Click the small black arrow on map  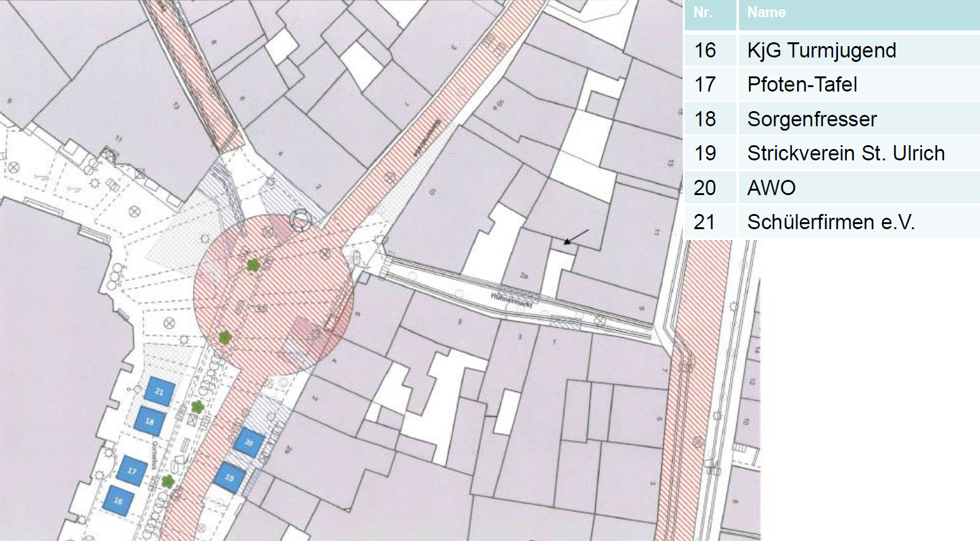click(x=576, y=237)
